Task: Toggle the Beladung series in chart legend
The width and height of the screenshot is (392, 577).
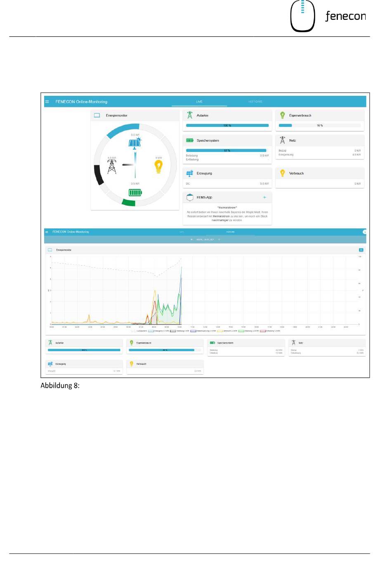Action: [249, 331]
